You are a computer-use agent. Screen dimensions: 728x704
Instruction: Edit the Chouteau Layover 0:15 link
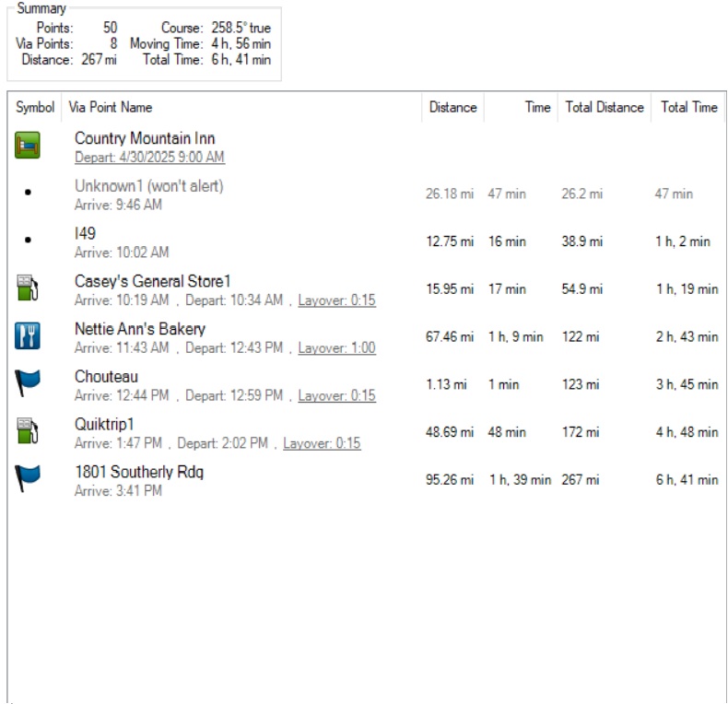point(336,395)
